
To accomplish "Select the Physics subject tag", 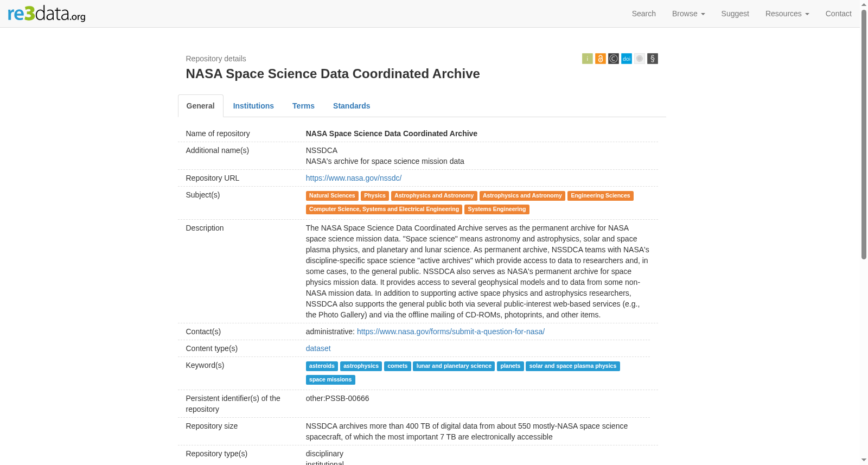I will coord(374,196).
